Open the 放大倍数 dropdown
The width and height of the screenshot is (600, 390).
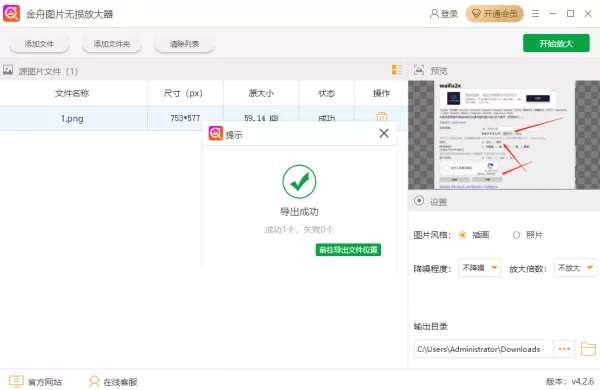click(575, 268)
